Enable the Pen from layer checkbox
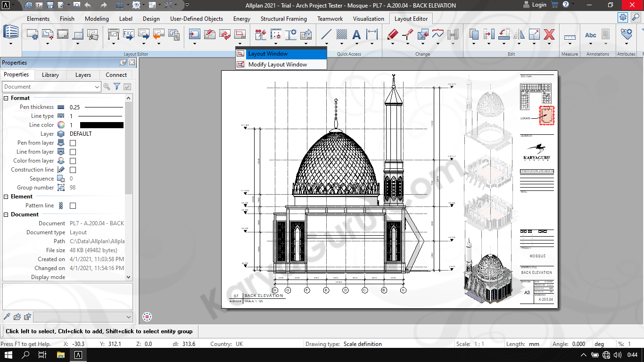 (73, 143)
